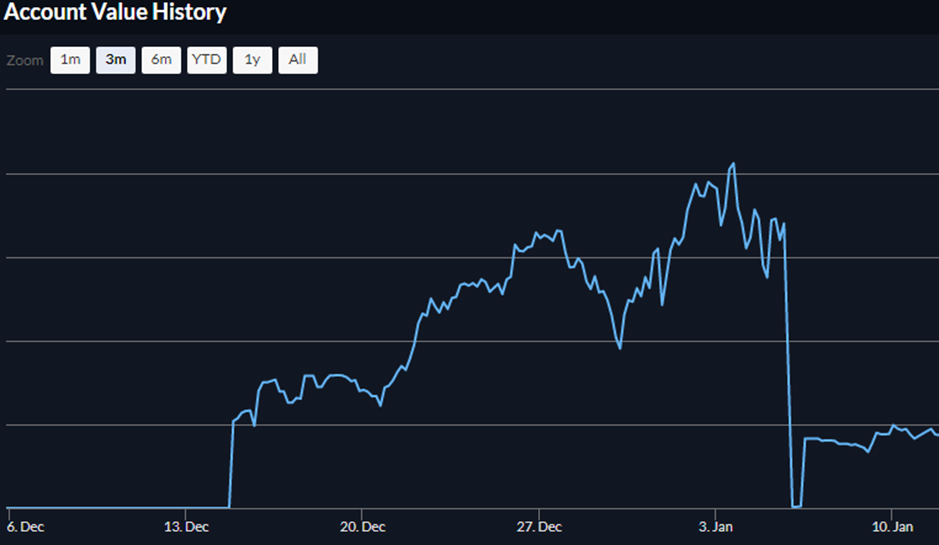
Task: Click the Account Value History title
Action: click(115, 12)
